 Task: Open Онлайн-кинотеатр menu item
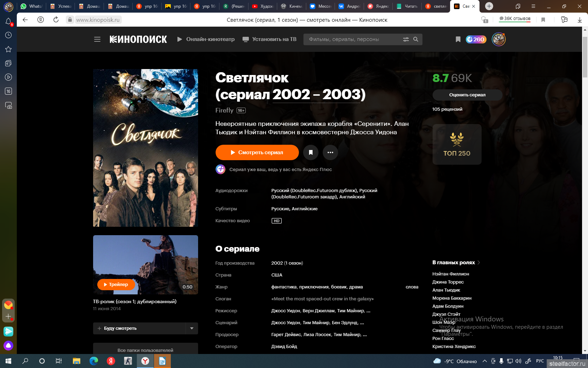(x=206, y=39)
